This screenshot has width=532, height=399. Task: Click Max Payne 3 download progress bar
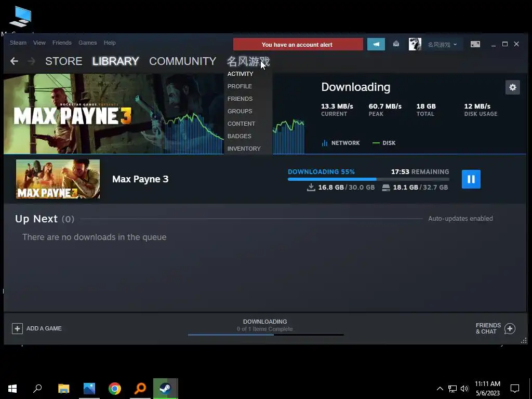pyautogui.click(x=368, y=179)
